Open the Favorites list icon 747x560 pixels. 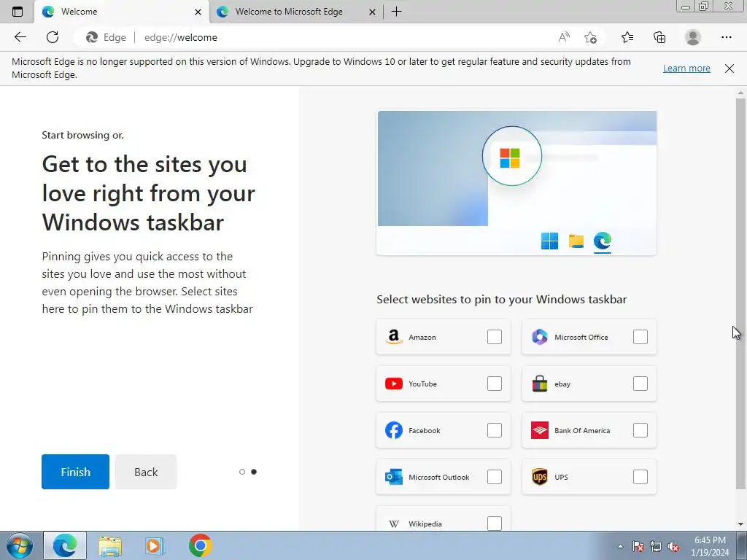[x=627, y=37]
